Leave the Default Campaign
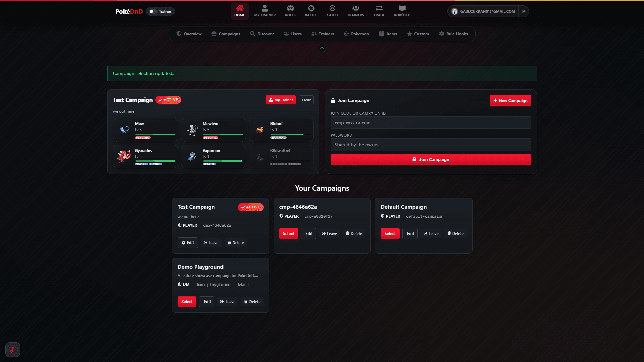Image resolution: width=644 pixels, height=362 pixels. coord(431,234)
